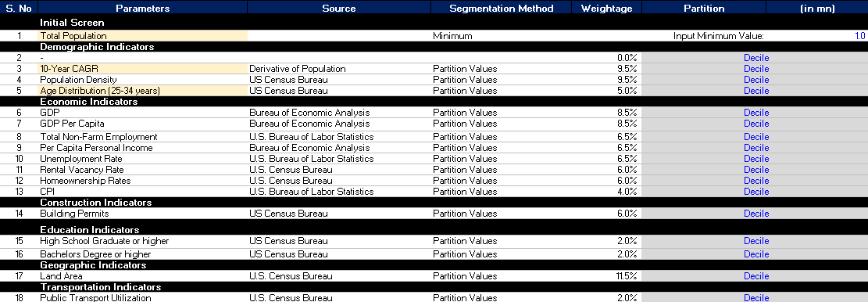868x302 pixels.
Task: Click the 10-Year CAGR parameter cell
Action: [x=142, y=69]
